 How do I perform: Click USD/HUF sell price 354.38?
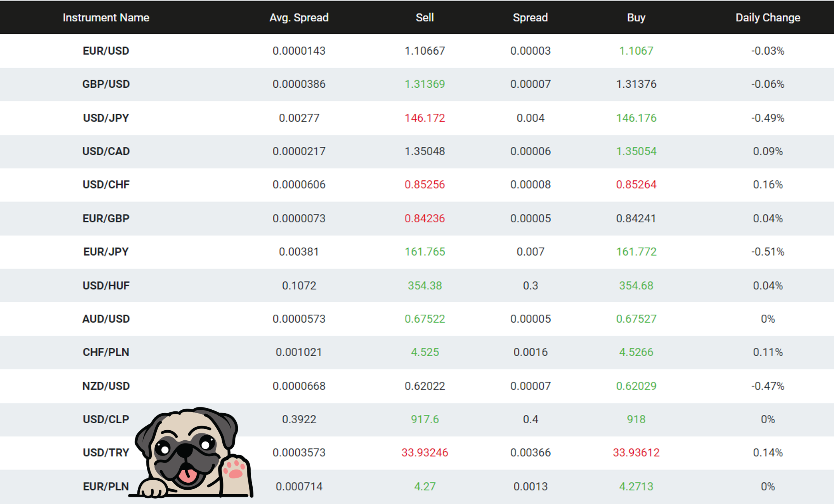[x=425, y=286]
